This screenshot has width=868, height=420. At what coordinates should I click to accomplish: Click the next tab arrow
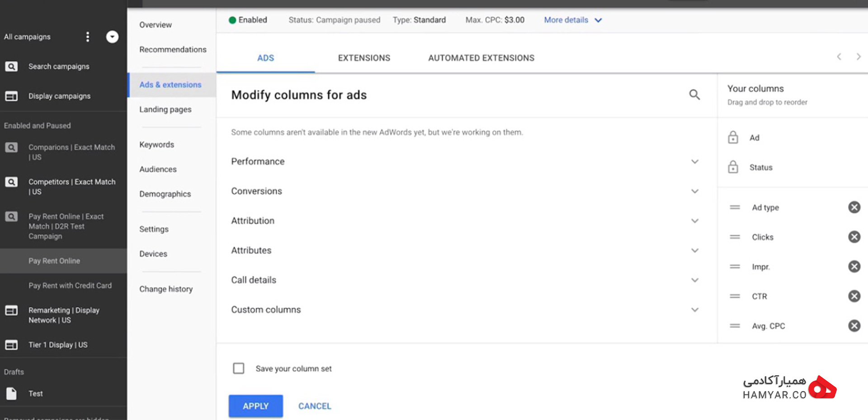859,57
